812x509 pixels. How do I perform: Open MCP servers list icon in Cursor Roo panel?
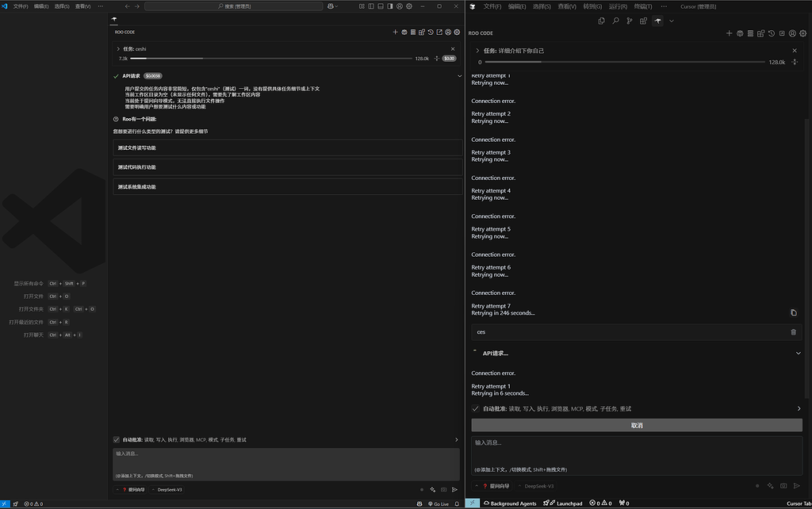click(750, 33)
